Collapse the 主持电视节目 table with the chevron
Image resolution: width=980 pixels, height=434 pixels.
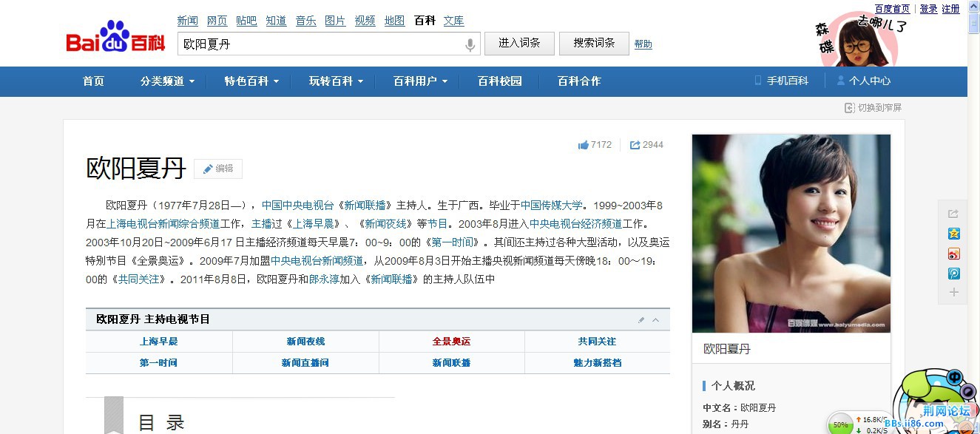655,319
